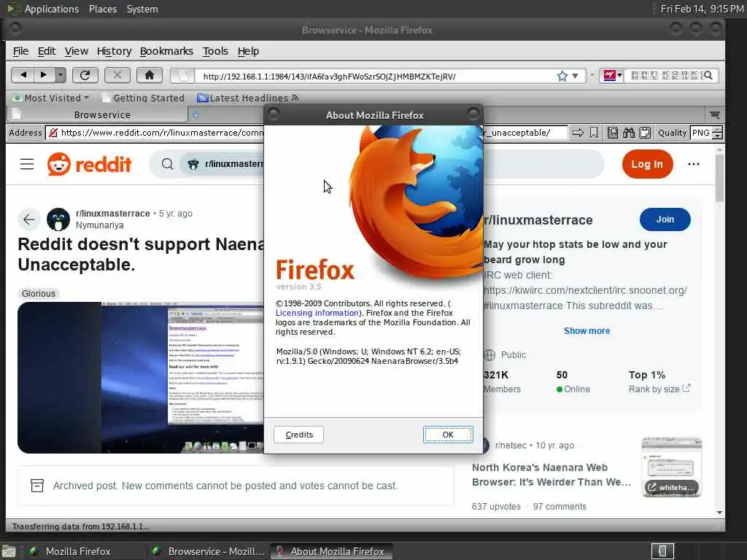Click the page identity icon in URL bar
Viewport: 747px width, 560px height.
click(182, 76)
